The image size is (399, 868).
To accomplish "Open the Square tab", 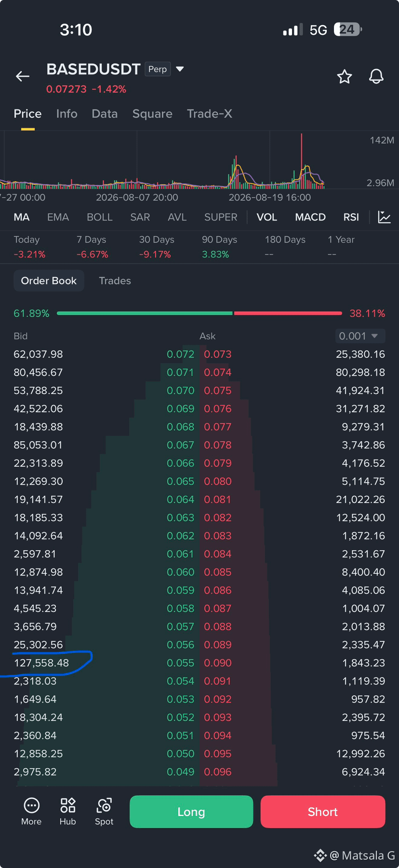I will 152,114.
